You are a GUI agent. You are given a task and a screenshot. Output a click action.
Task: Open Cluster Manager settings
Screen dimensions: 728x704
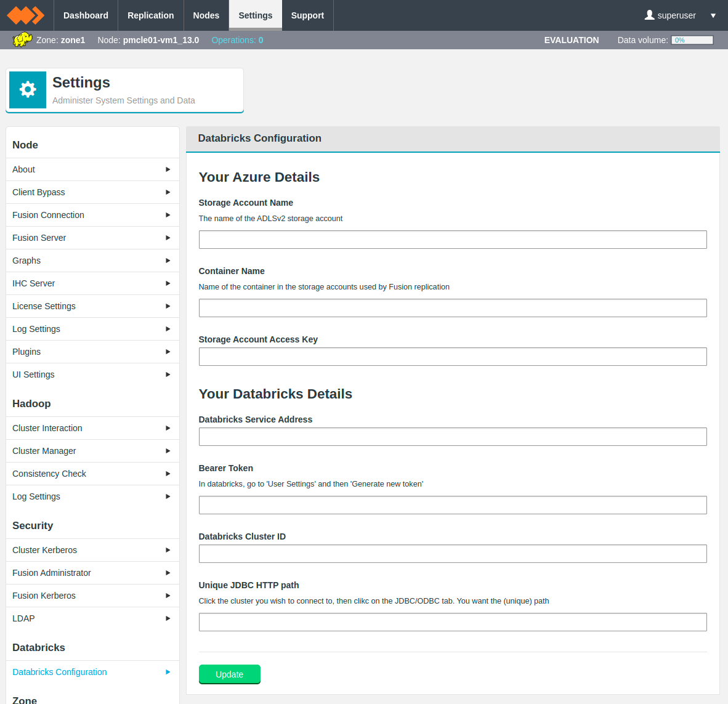click(x=92, y=451)
